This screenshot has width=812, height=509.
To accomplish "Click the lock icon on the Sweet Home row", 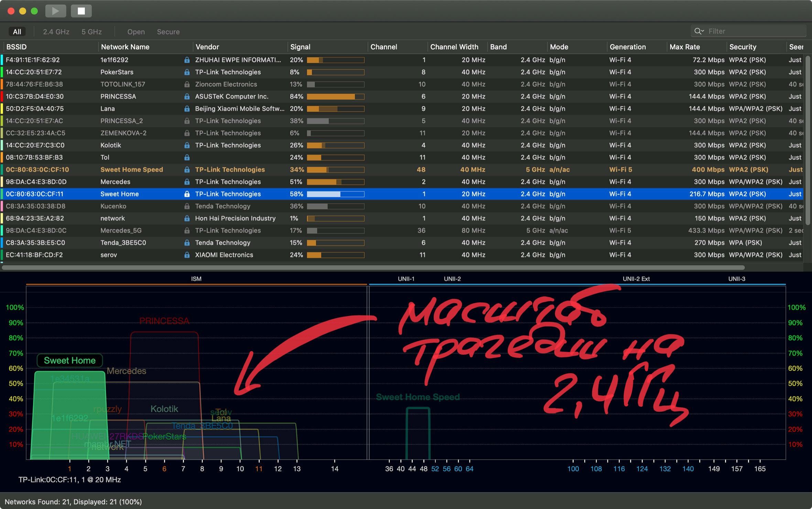I will point(187,194).
